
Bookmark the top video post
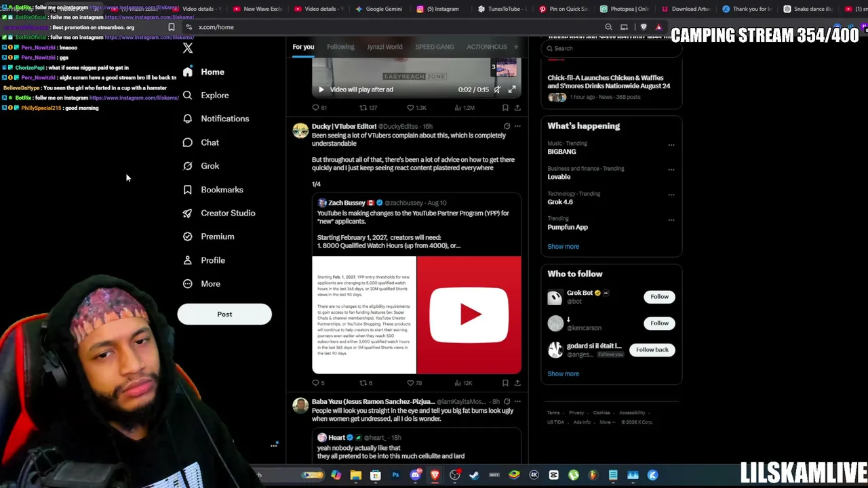point(505,108)
